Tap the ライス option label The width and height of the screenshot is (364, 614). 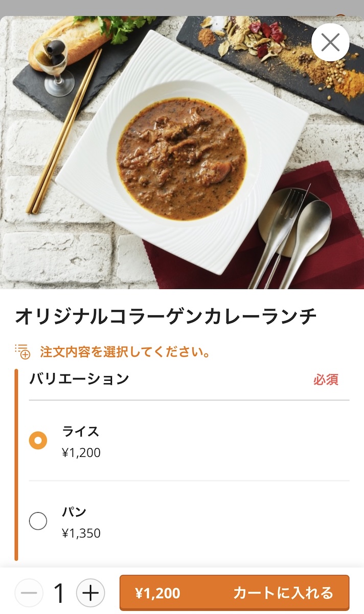[x=81, y=431]
